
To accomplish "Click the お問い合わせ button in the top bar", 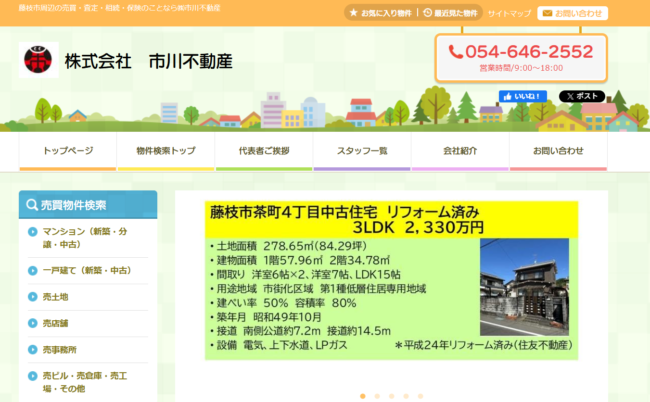I will (x=572, y=13).
